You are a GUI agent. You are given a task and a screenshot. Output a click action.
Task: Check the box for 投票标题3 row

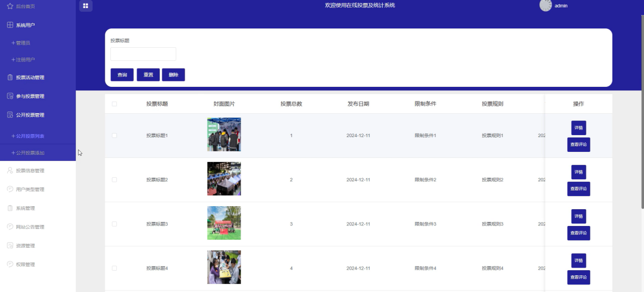(x=114, y=224)
